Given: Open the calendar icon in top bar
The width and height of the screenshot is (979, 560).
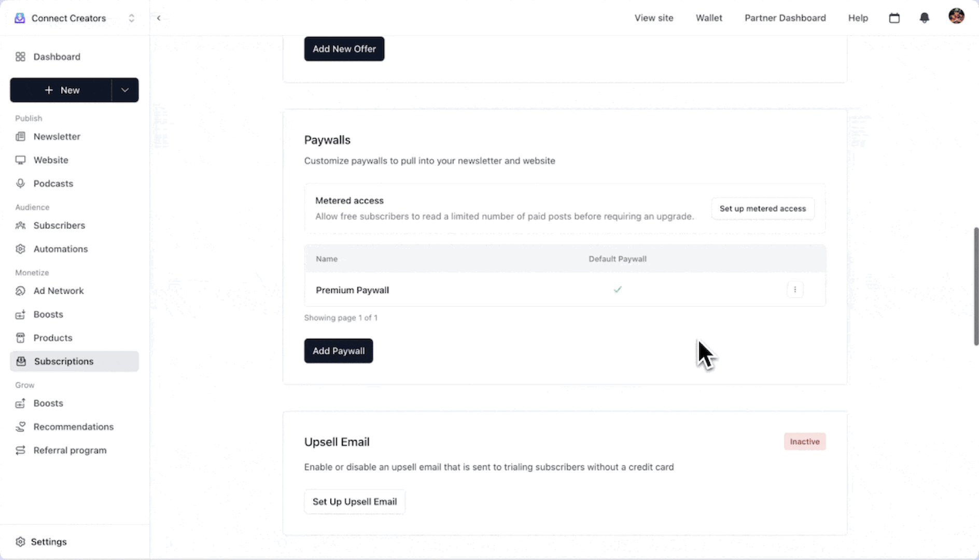Looking at the screenshot, I should tap(894, 18).
